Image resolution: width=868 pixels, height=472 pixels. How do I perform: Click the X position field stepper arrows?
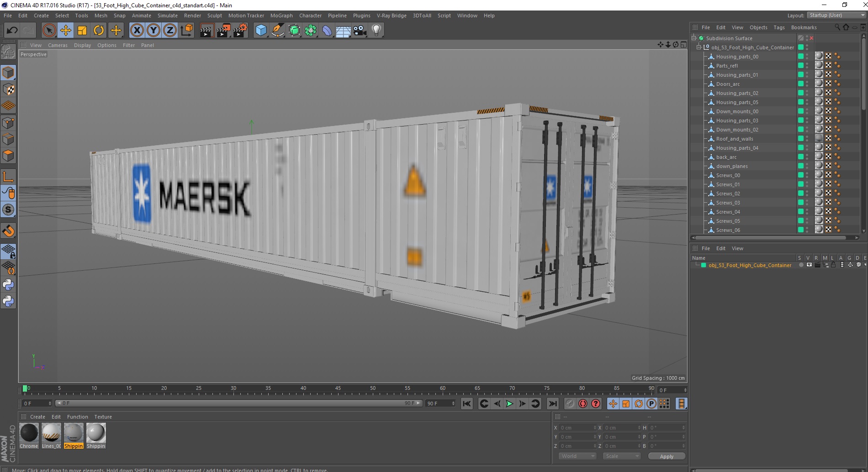pyautogui.click(x=595, y=428)
